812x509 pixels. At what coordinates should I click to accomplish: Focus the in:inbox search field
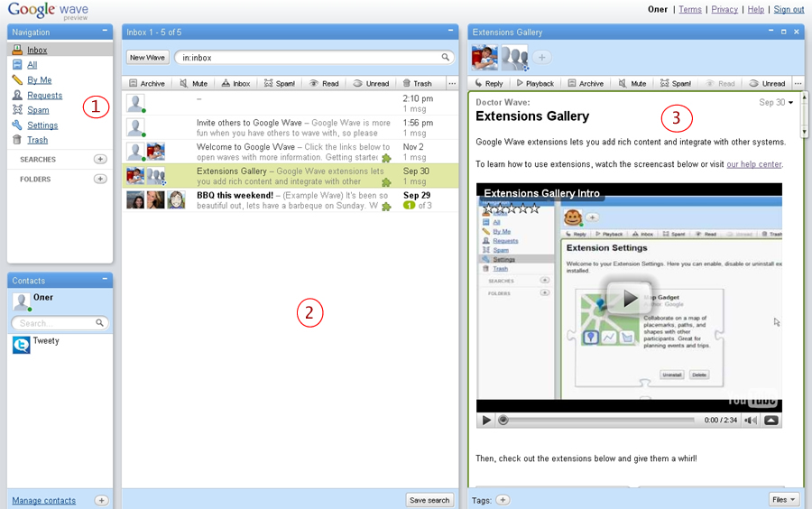tap(308, 58)
